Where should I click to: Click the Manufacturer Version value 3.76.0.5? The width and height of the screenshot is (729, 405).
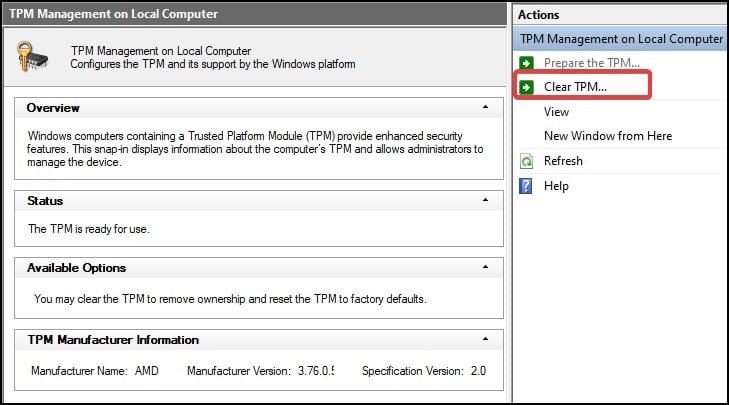coord(316,371)
